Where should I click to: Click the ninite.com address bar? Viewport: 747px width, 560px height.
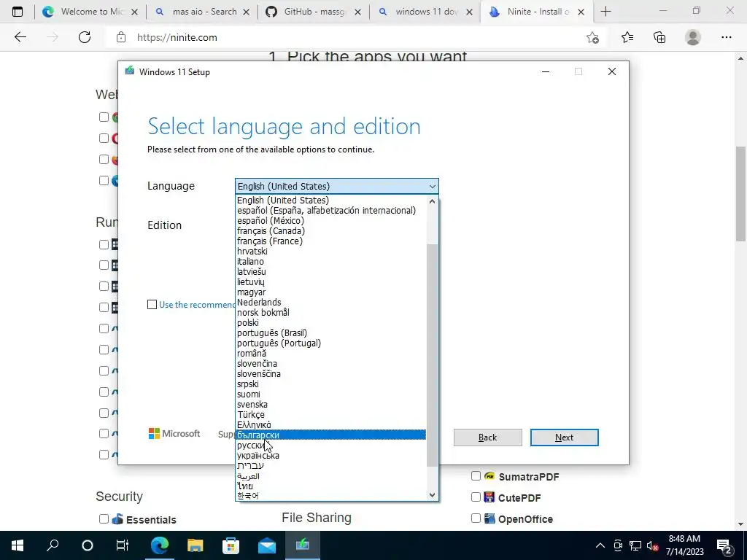pyautogui.click(x=350, y=37)
